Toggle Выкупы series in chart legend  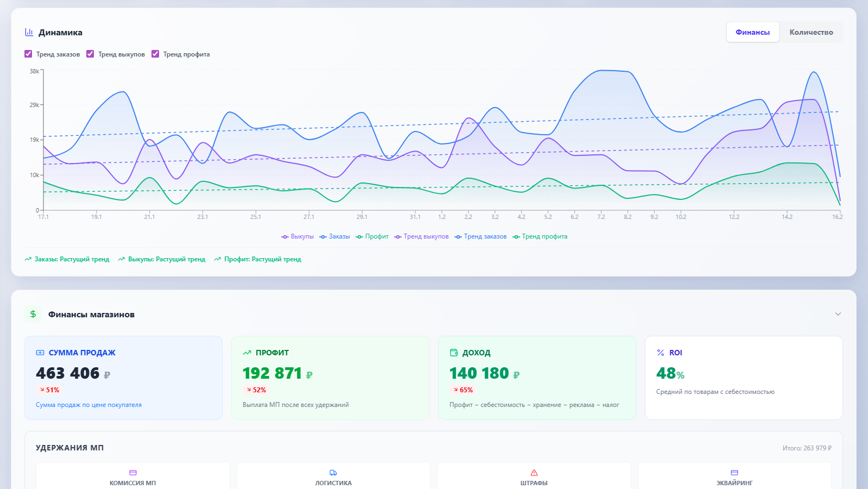297,236
